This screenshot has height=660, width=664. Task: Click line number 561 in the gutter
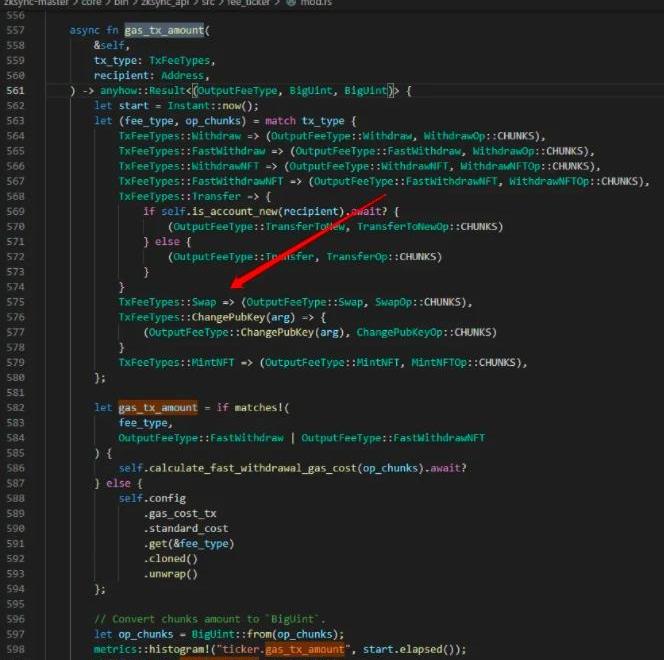15,91
